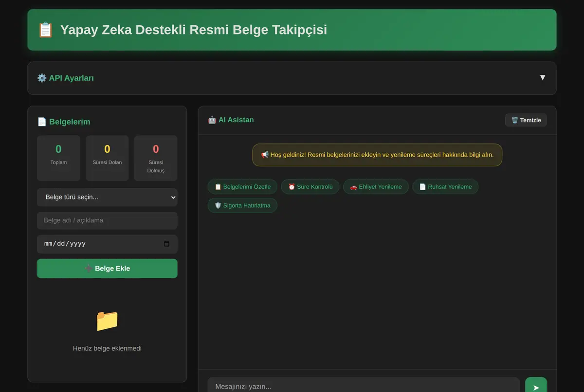The height and width of the screenshot is (392, 584).
Task: Click the mm/dd/yyyy date field
Action: [107, 244]
